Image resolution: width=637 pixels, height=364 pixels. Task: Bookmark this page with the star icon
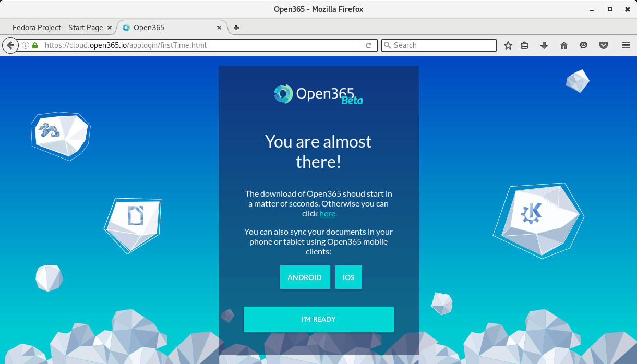coord(508,45)
